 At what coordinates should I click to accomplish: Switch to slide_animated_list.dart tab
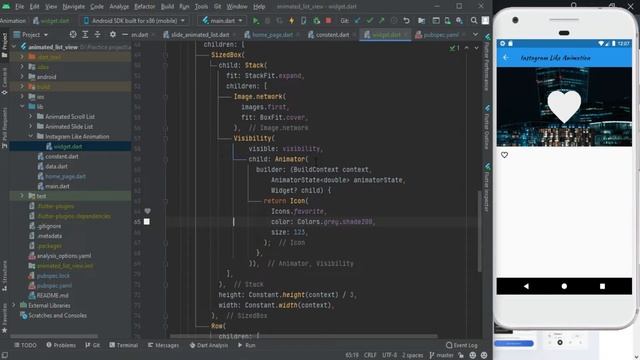[x=196, y=35]
